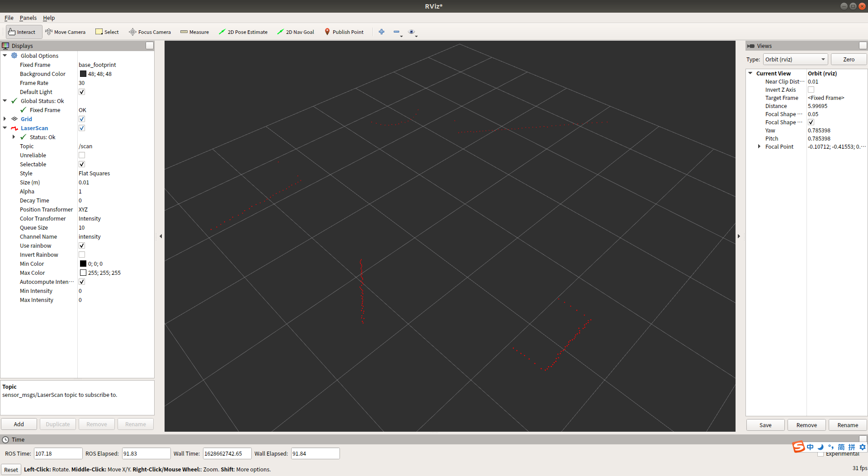Click the Sogou input method S icon
This screenshot has height=476, width=868.
click(x=799, y=447)
